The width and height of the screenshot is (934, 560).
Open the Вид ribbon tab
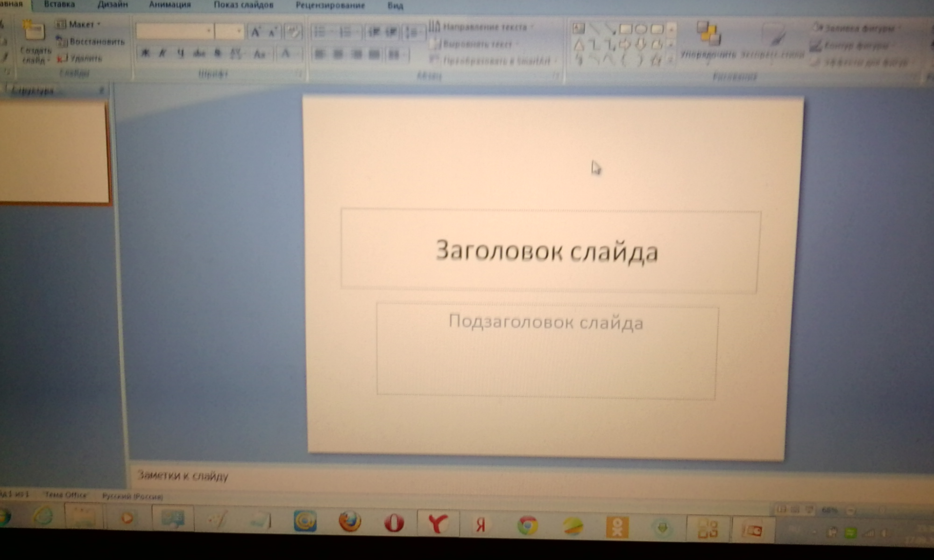point(395,6)
